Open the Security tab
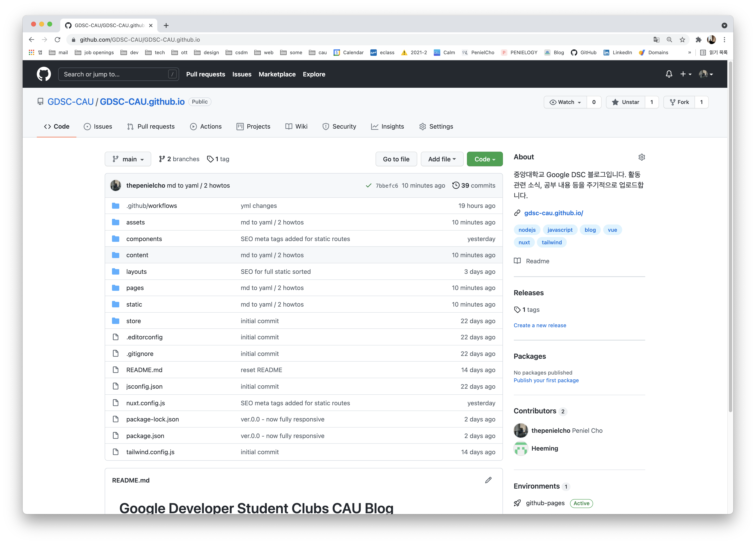Viewport: 756px width, 544px height. [x=339, y=126]
